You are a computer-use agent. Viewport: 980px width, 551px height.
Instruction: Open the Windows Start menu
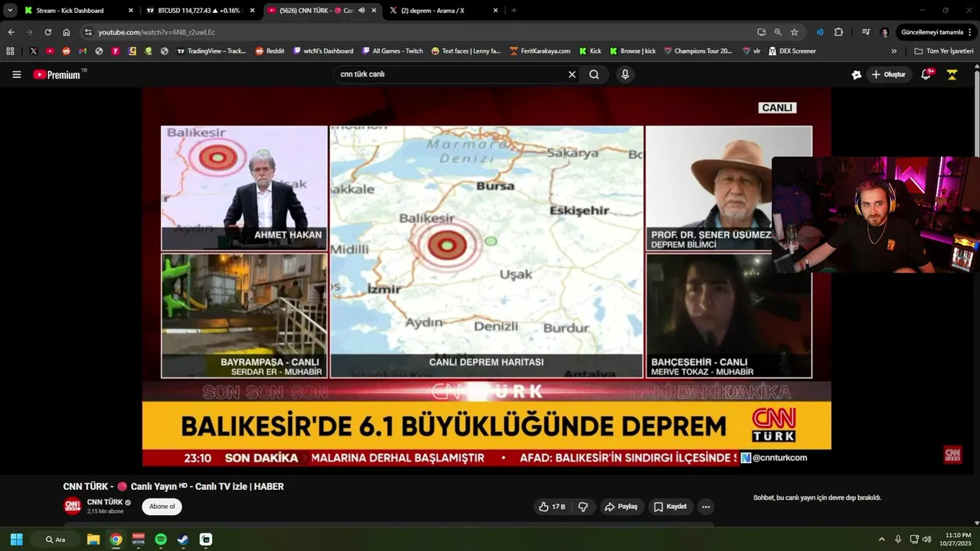click(x=16, y=540)
